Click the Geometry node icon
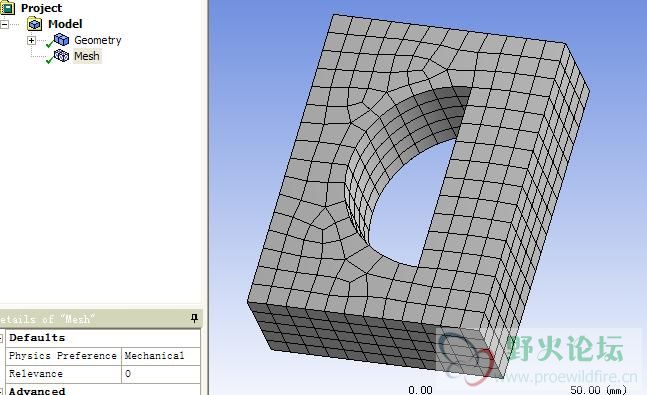The width and height of the screenshot is (647, 395). [61, 40]
